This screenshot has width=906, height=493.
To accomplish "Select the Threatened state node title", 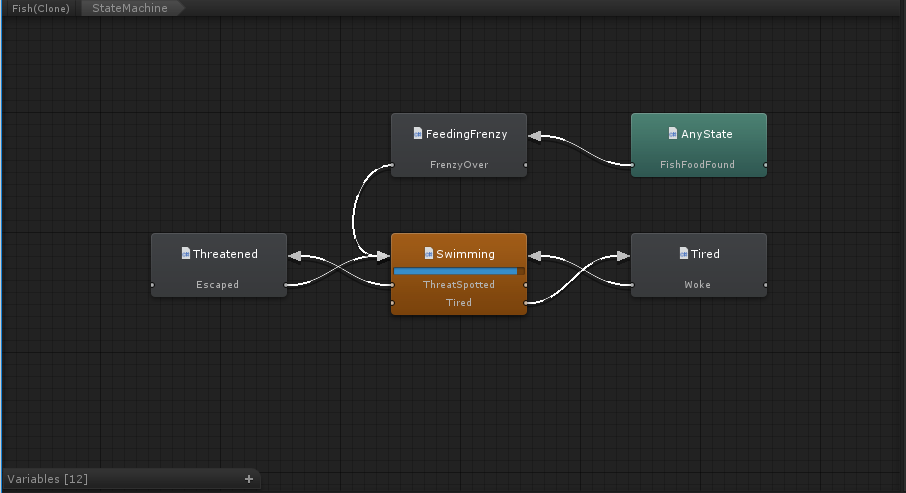I will click(x=225, y=254).
